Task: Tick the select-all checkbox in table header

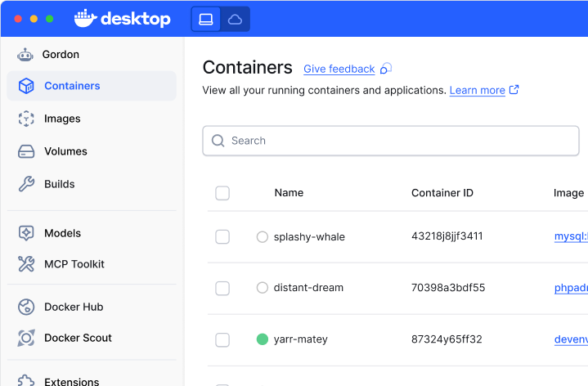Action: coord(222,193)
